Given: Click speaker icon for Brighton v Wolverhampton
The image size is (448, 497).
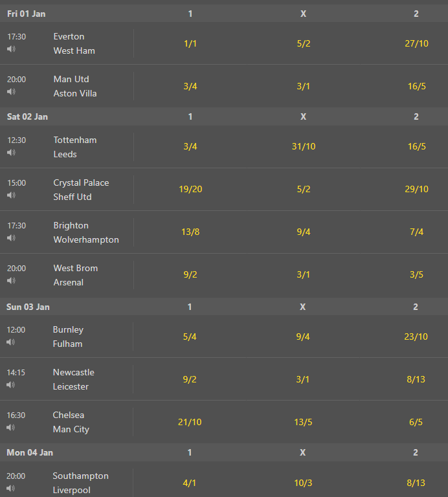Looking at the screenshot, I should point(11,237).
